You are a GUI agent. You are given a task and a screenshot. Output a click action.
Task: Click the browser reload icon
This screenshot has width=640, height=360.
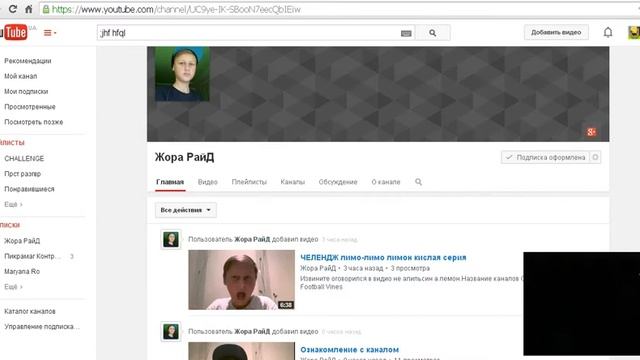13,9
